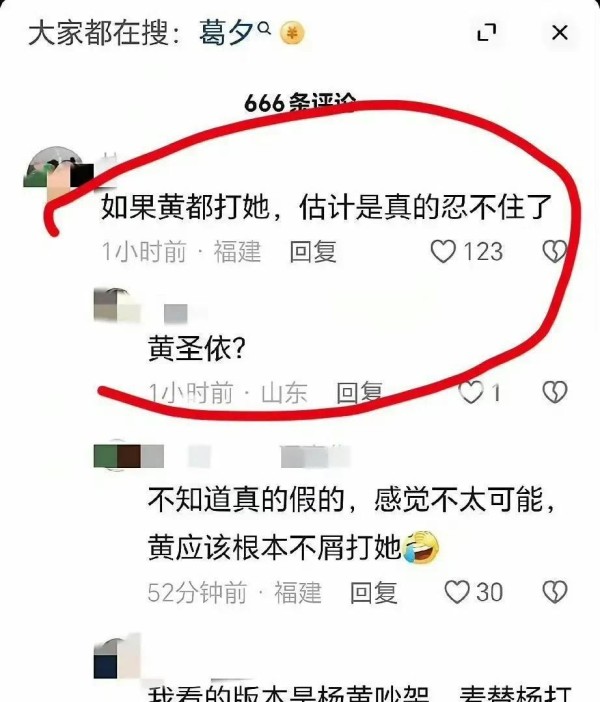
Task: Click the search magnifier beside 葛夕
Action: pyautogui.click(x=265, y=28)
